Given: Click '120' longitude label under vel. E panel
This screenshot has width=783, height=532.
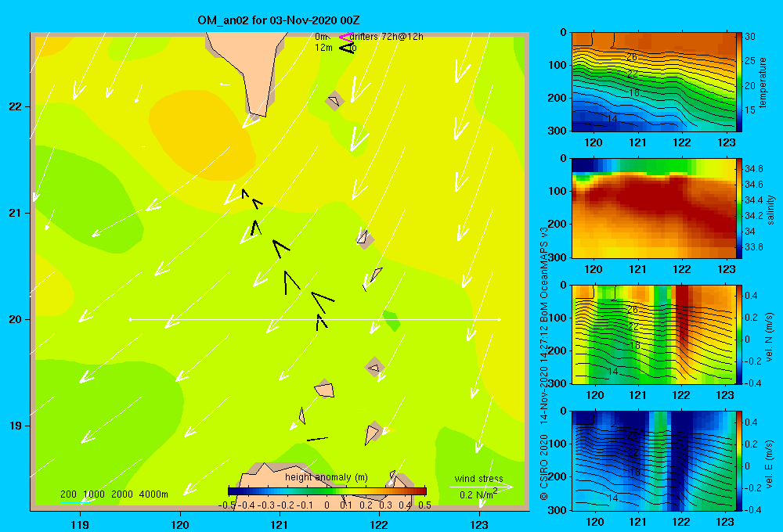Looking at the screenshot, I should pos(595,522).
